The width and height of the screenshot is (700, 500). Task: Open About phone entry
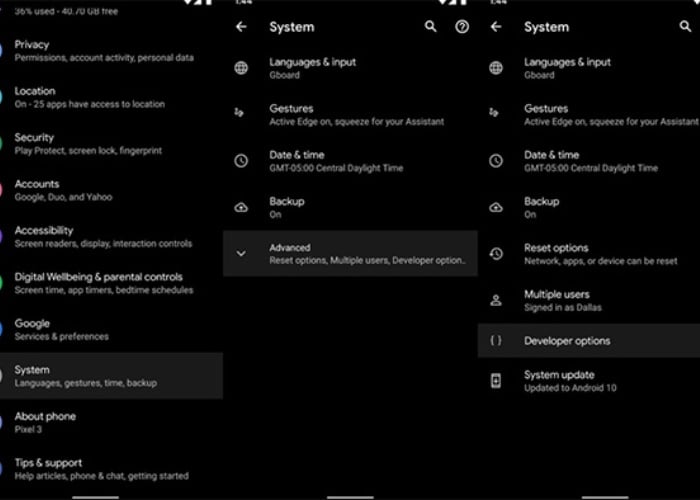[x=112, y=422]
